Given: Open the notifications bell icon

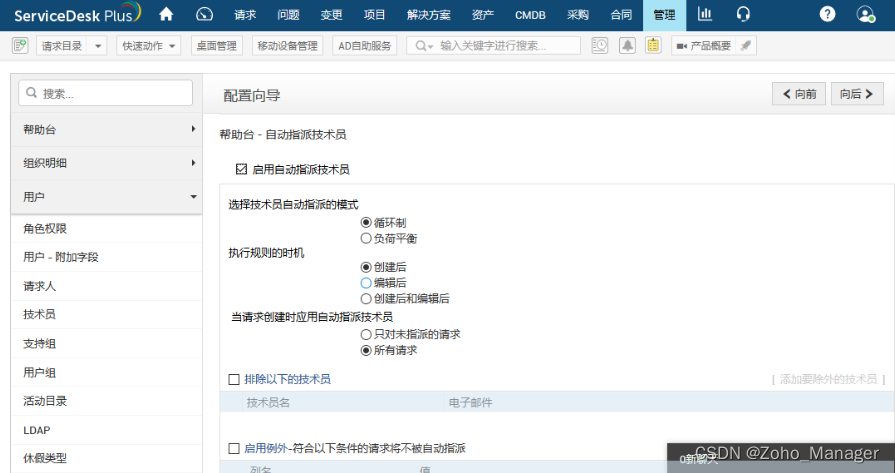Looking at the screenshot, I should tap(627, 46).
